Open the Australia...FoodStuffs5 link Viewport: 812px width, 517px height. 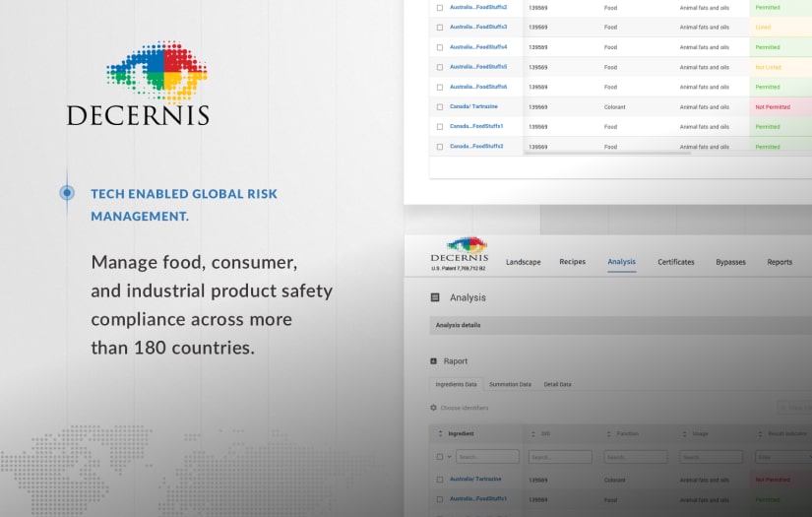(478, 67)
